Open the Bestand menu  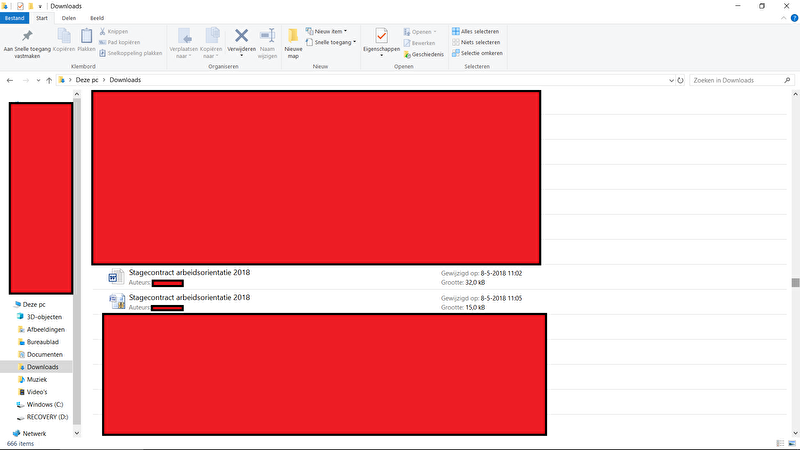tap(14, 18)
